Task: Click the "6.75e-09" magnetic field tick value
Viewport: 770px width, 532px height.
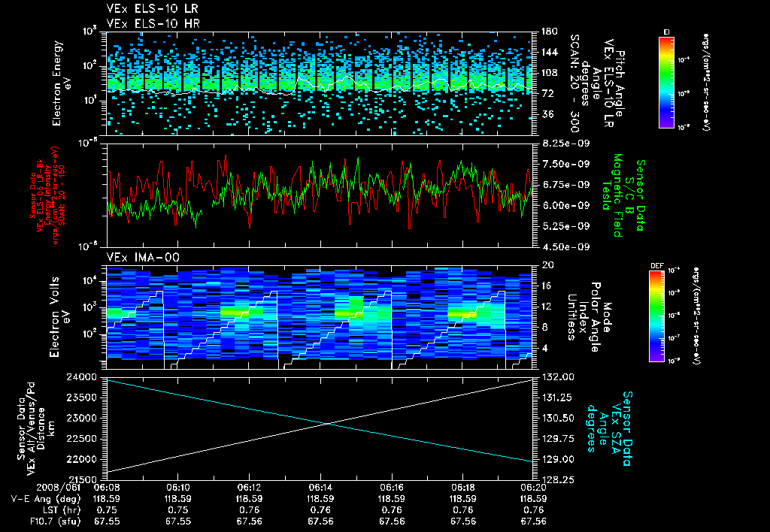Action: click(565, 185)
